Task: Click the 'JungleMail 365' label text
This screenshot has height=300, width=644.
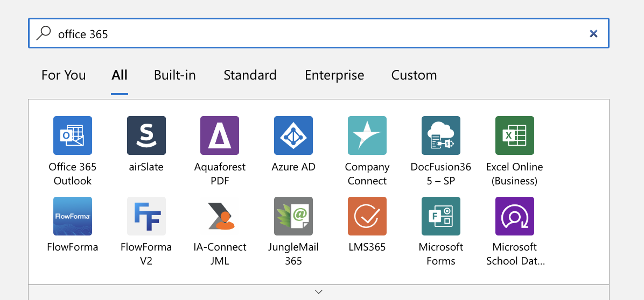Action: (293, 254)
